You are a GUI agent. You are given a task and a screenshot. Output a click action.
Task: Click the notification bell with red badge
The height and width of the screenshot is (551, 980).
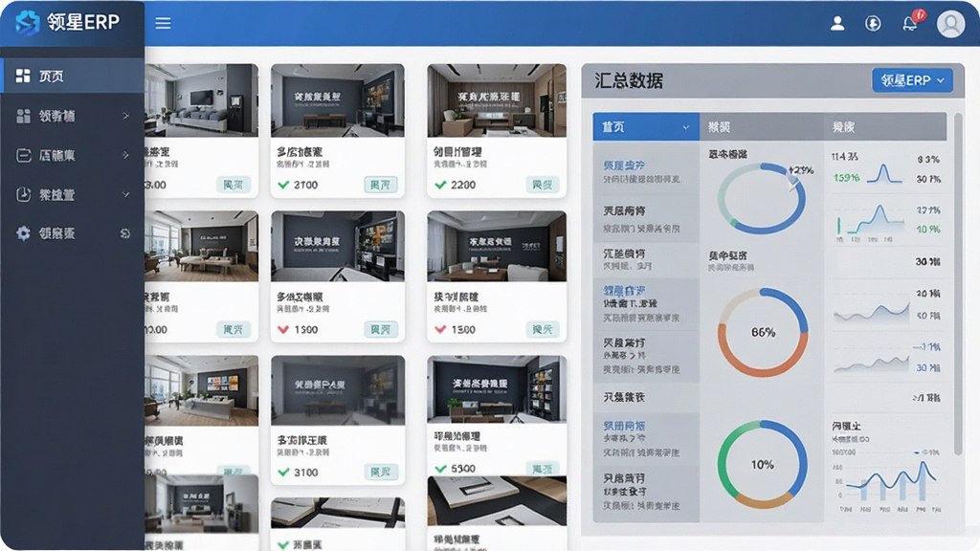click(x=911, y=22)
